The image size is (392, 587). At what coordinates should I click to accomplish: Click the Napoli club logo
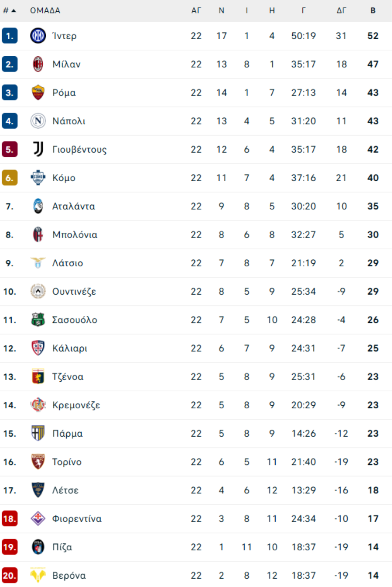pos(38,121)
